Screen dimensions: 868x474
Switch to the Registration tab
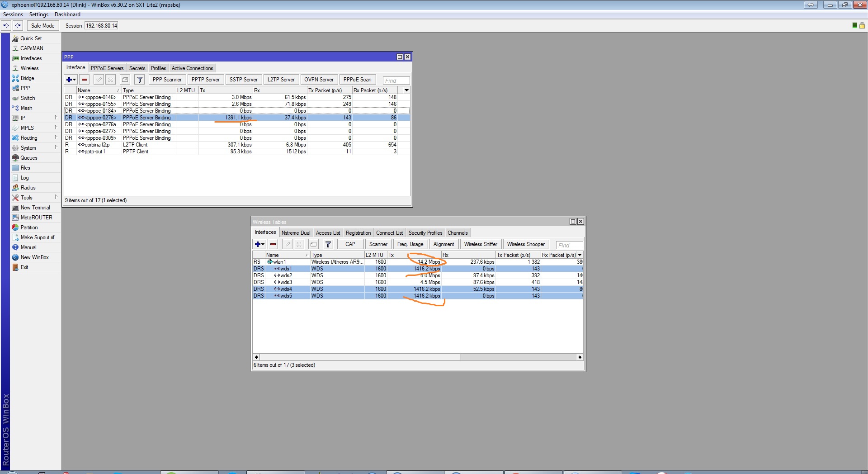tap(358, 233)
